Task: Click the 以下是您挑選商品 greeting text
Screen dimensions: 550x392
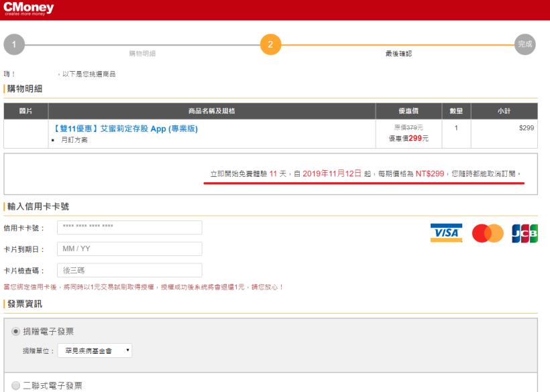Action: tap(89, 74)
